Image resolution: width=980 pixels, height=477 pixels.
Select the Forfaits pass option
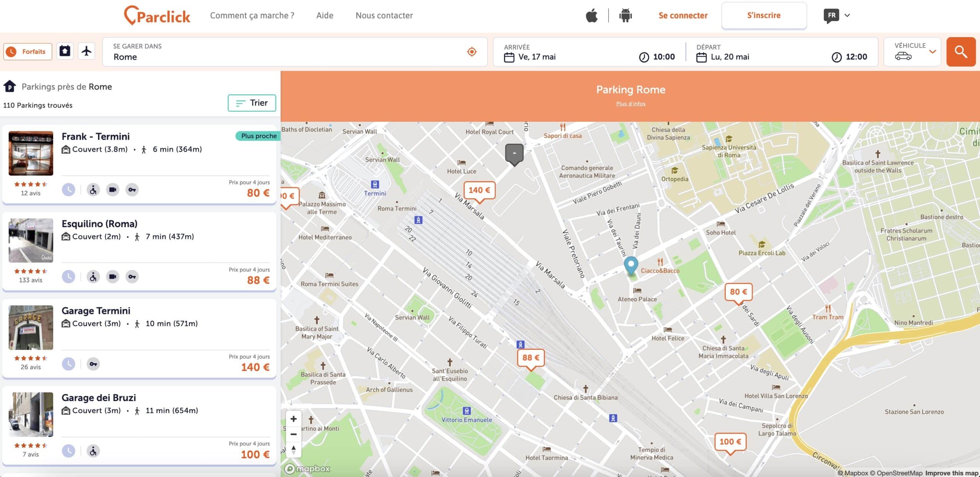click(x=28, y=51)
